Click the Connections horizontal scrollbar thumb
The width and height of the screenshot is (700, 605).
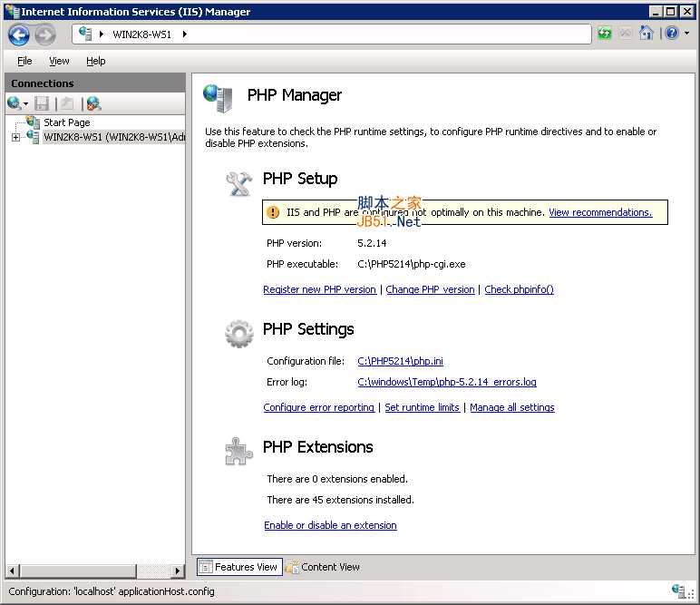(78, 571)
